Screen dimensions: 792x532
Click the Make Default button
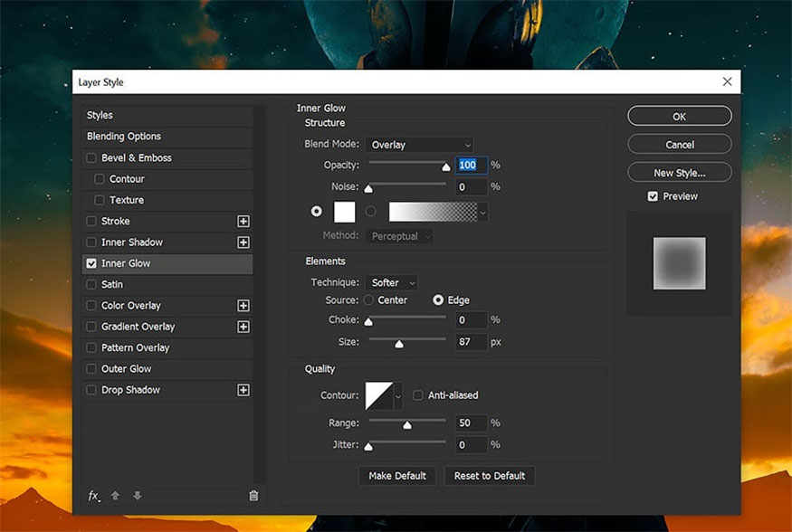(397, 476)
